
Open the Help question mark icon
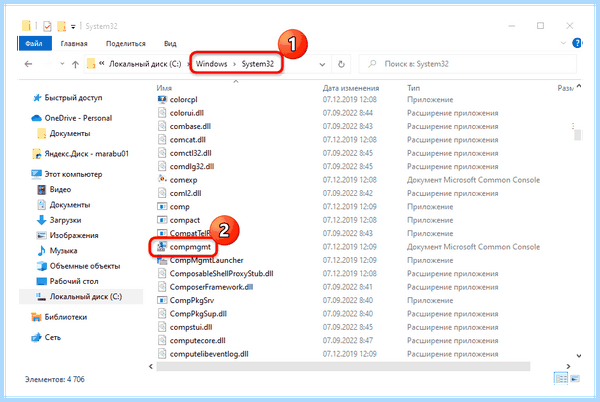click(x=576, y=43)
